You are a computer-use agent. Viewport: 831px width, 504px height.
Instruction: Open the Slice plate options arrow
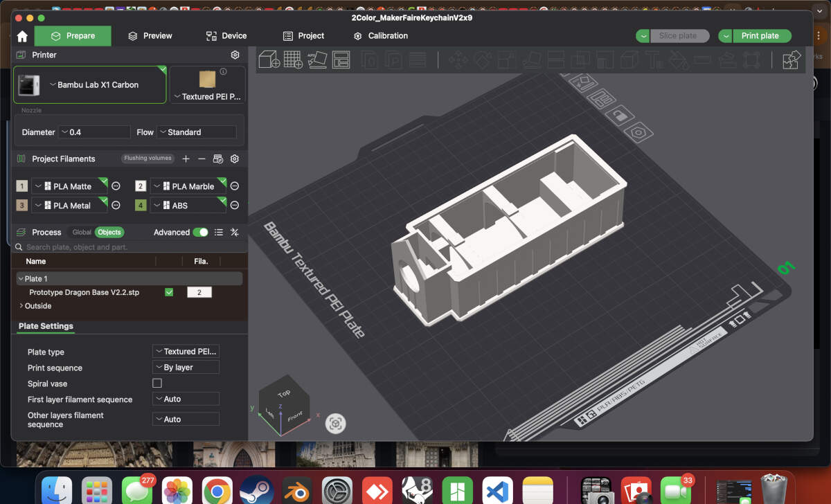(643, 36)
